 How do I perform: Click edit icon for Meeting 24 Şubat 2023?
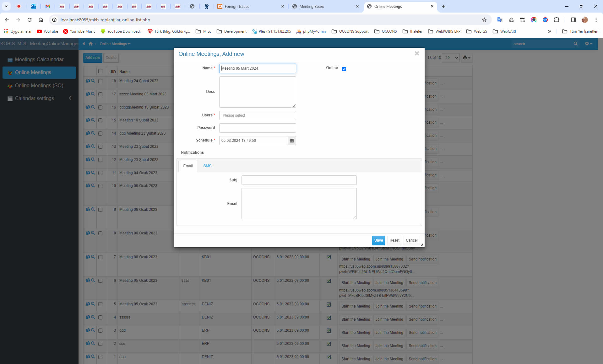pos(88,81)
